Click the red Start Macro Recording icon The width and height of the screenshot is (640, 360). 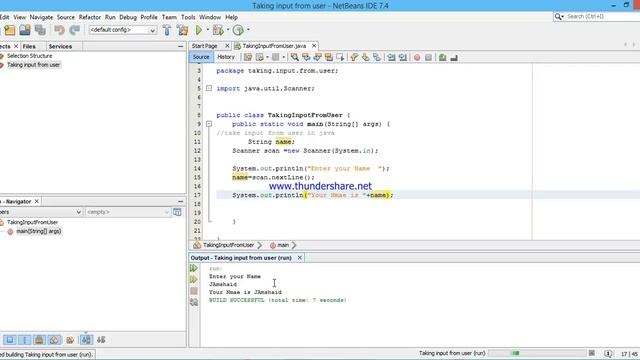[x=417, y=58]
